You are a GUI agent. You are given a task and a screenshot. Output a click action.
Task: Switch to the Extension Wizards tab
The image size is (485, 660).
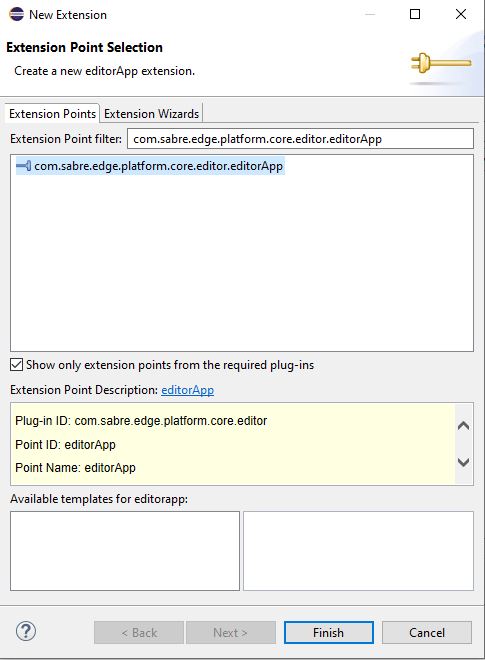pyautogui.click(x=152, y=114)
